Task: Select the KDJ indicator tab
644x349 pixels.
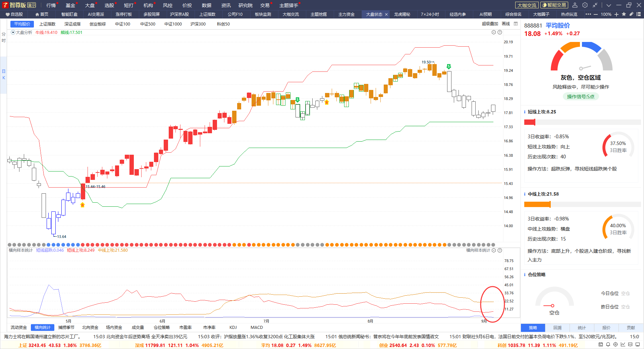Action: (233, 328)
